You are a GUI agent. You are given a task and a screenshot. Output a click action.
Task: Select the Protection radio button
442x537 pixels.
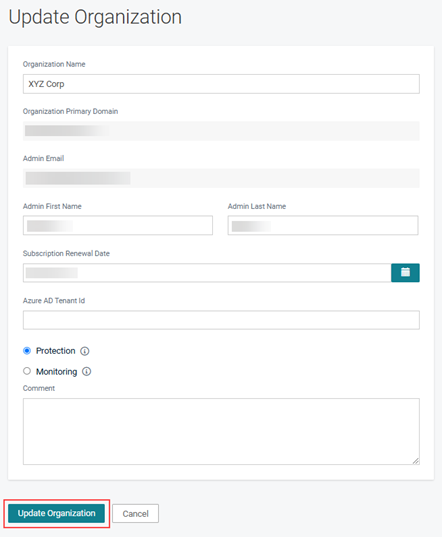pos(27,351)
